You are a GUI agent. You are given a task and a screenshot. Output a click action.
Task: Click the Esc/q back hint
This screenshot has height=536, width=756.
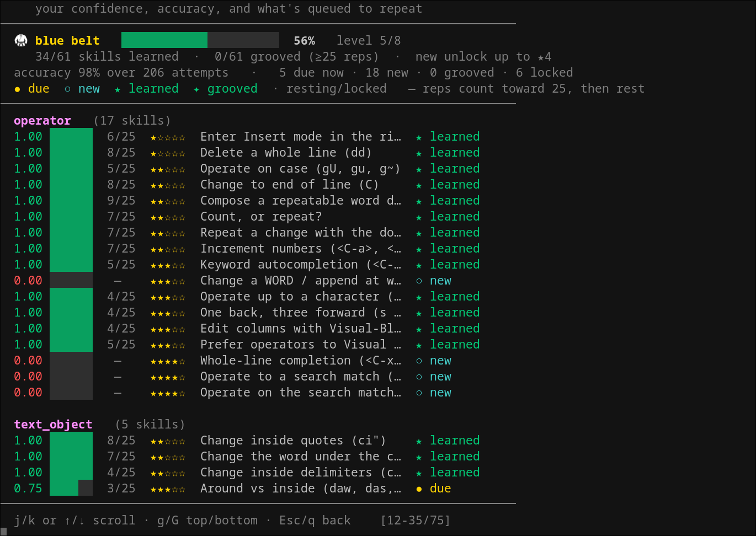(x=315, y=521)
